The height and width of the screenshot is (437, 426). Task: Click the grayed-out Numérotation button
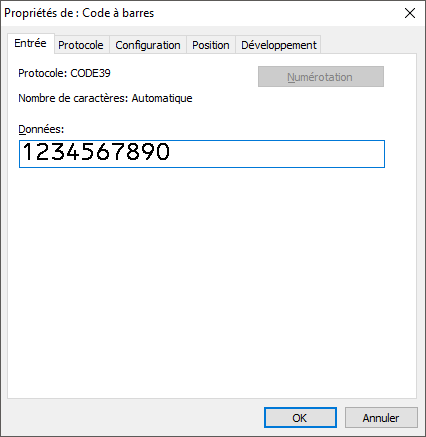321,77
